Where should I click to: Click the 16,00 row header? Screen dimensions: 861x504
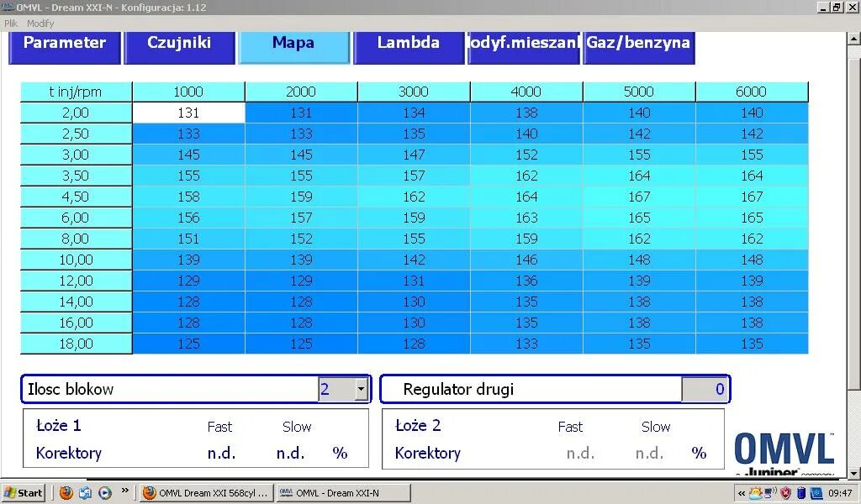pos(76,323)
